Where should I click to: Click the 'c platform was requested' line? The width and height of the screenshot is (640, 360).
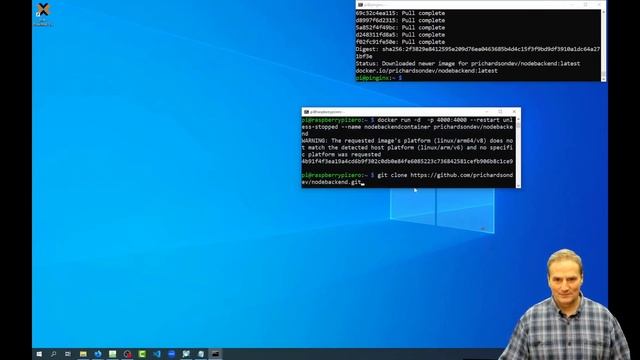coord(341,155)
